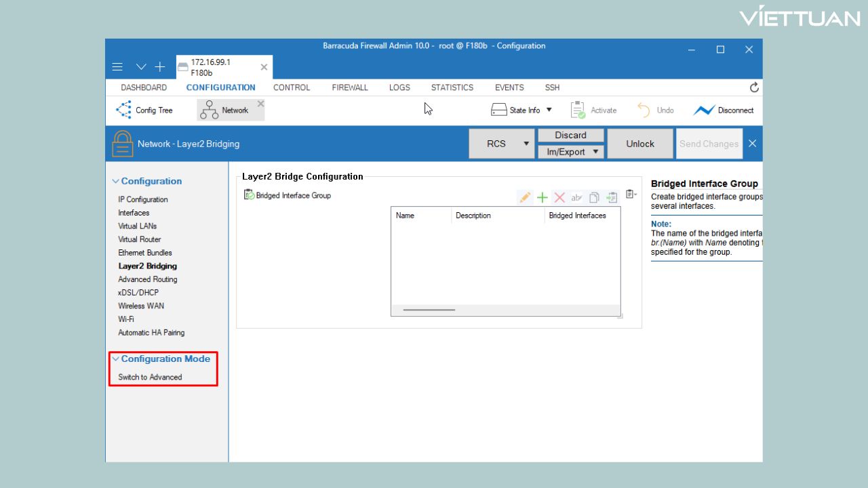Click the pencil edit icon

pyautogui.click(x=525, y=197)
